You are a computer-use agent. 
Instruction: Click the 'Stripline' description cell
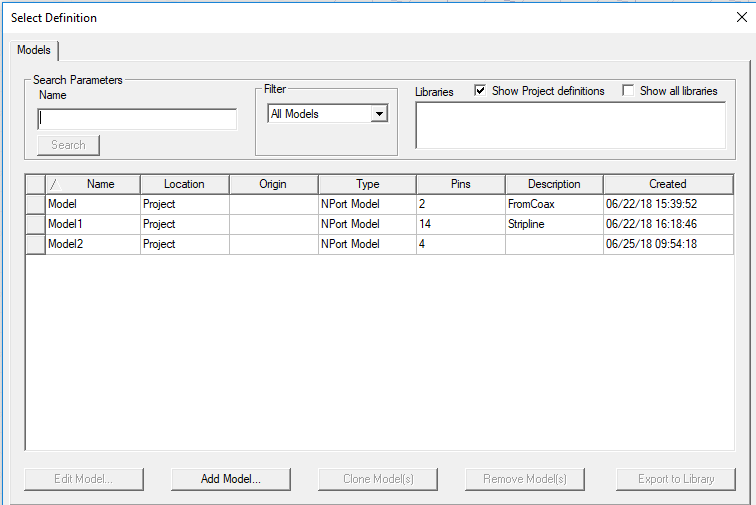tap(554, 224)
